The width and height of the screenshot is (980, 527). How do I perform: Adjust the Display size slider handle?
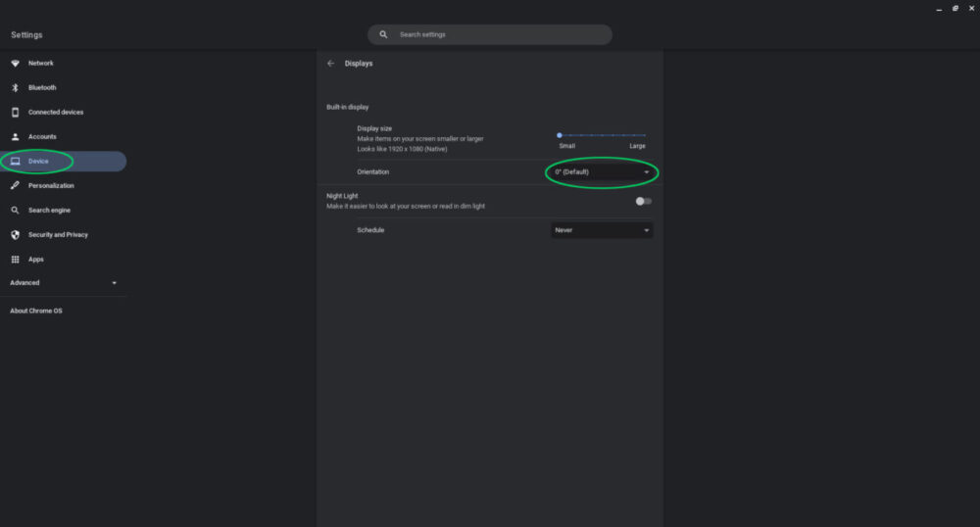(560, 135)
